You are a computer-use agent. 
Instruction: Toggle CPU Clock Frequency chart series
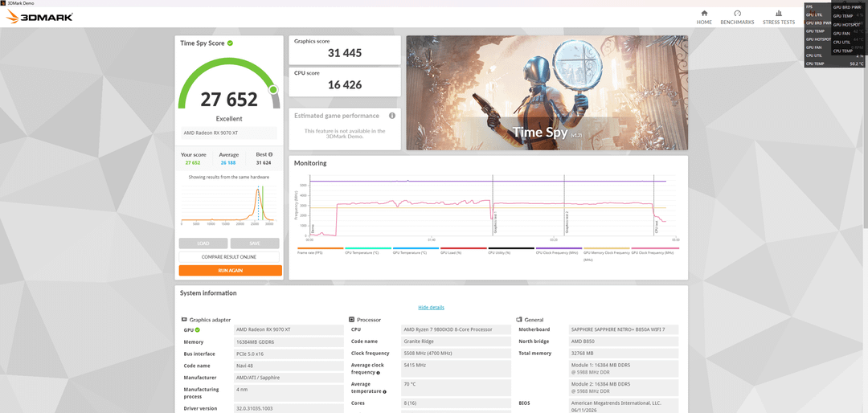coord(559,251)
